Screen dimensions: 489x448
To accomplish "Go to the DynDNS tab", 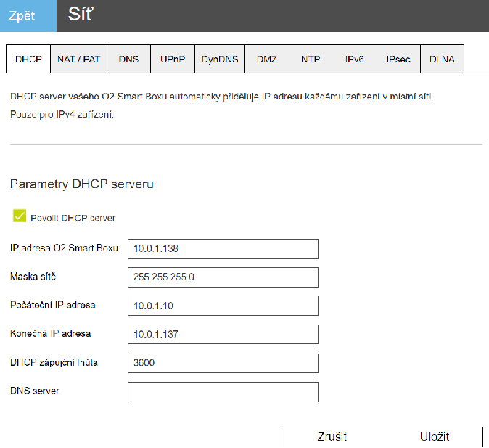I will tap(220, 60).
